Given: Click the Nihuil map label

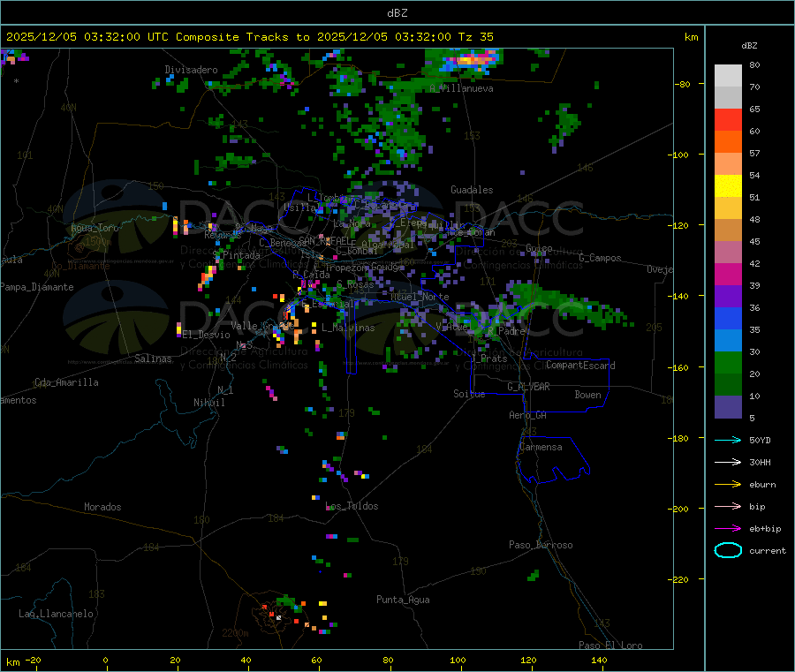Looking at the screenshot, I should point(208,403).
